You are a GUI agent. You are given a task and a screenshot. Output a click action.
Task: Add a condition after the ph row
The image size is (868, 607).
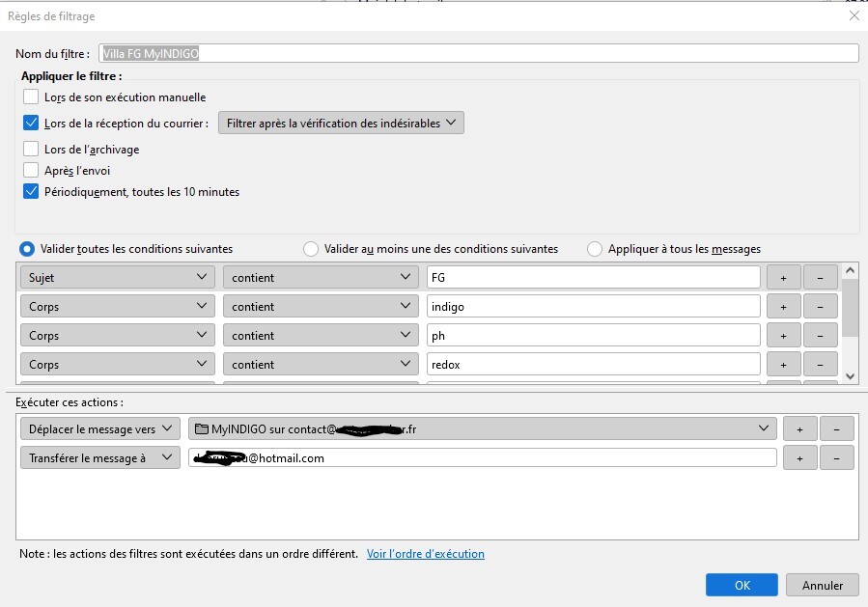783,335
